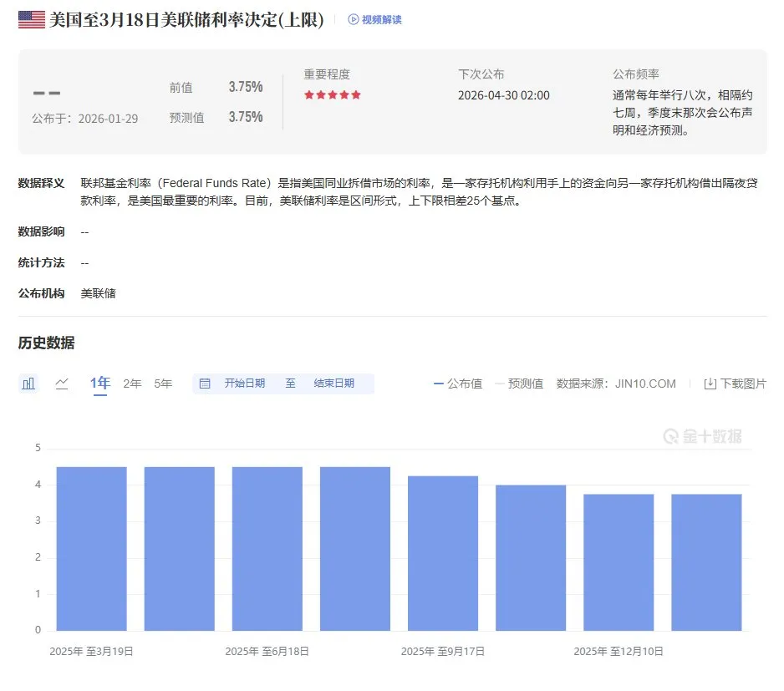Click the calendar icon in date range
The height and width of the screenshot is (691, 784).
coord(205,384)
